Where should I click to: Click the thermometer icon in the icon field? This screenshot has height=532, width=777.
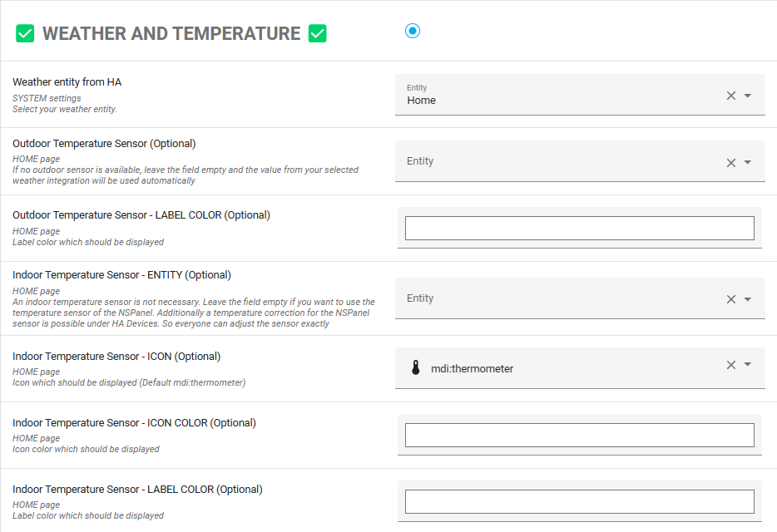point(416,368)
